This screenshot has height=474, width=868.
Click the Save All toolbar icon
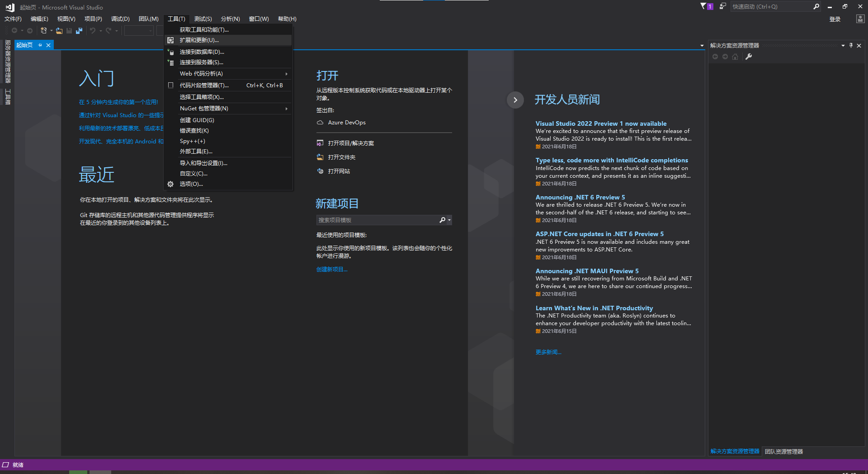pyautogui.click(x=79, y=30)
